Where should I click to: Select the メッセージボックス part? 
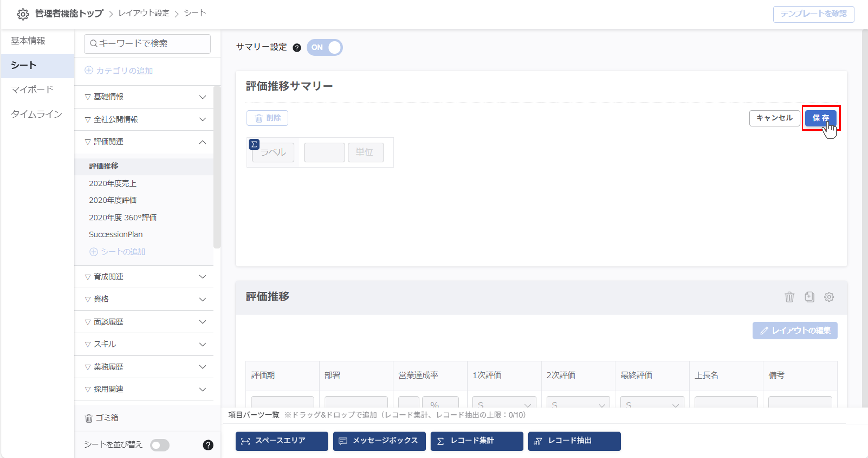click(379, 441)
